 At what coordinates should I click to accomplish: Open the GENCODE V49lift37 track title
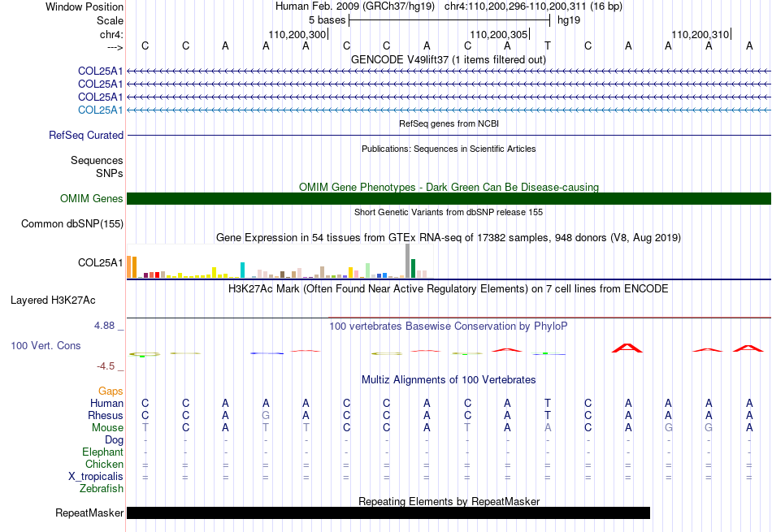448,59
